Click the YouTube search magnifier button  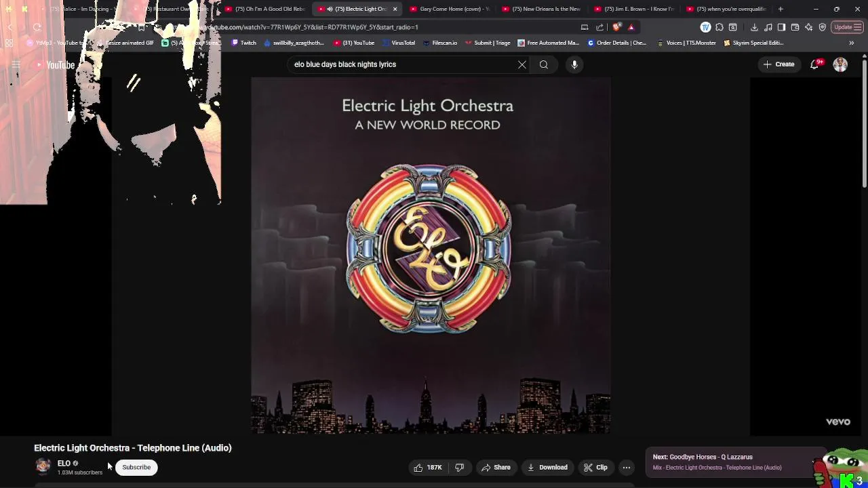[544, 64]
